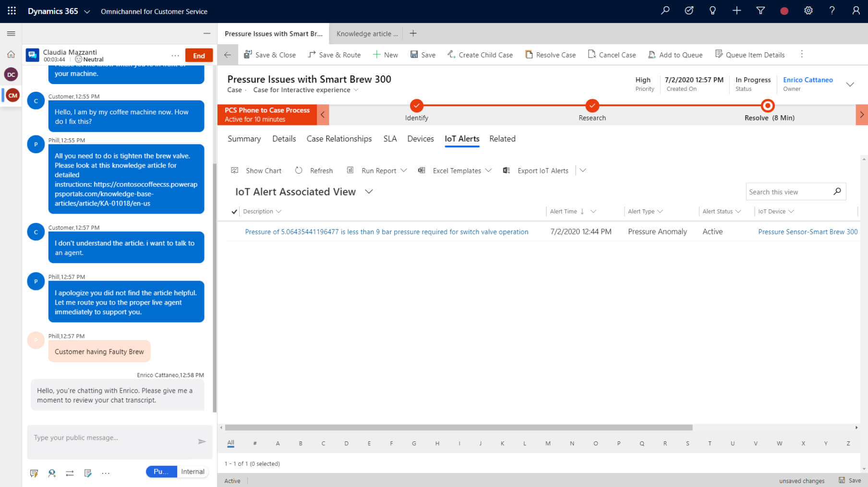
Task: Click the select-all checkbox in the grid header
Action: tap(234, 211)
